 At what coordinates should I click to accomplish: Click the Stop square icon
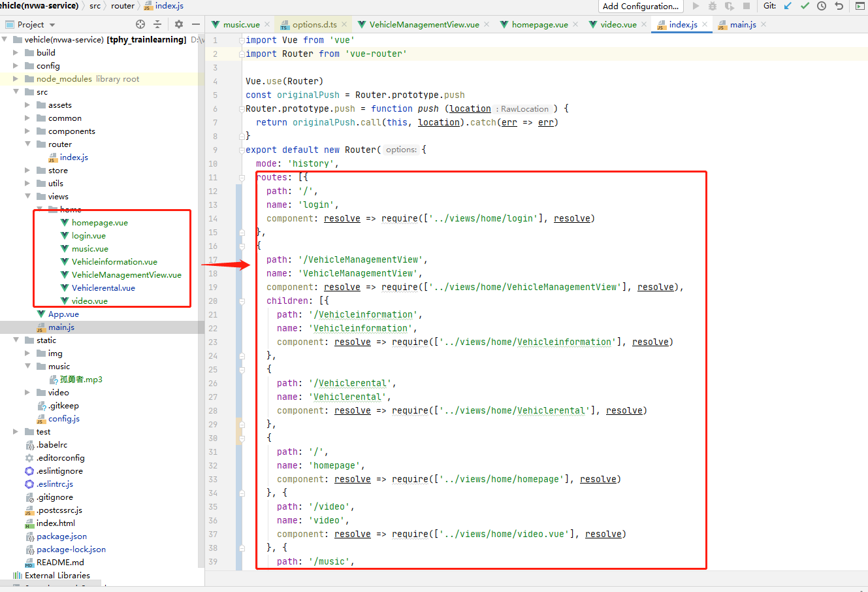(747, 6)
